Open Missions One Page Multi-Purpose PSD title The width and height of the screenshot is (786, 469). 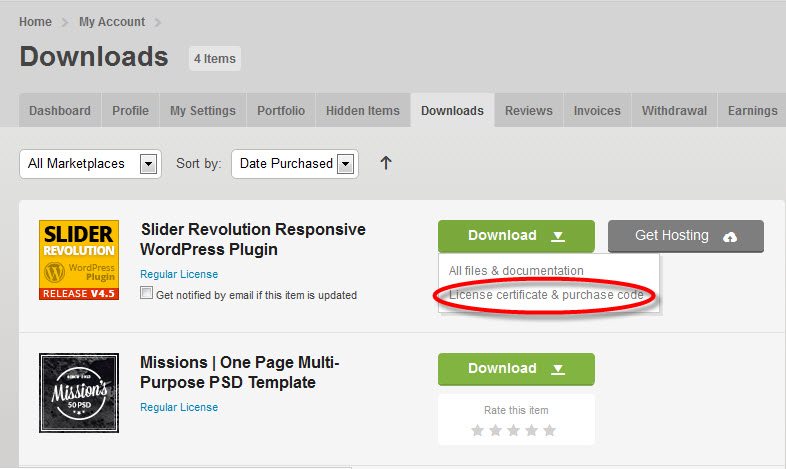click(x=240, y=372)
